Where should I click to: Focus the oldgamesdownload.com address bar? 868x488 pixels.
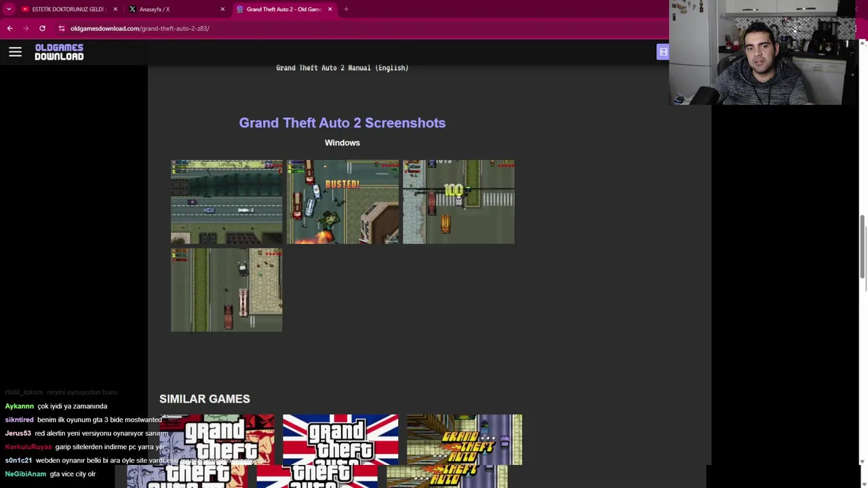[140, 28]
